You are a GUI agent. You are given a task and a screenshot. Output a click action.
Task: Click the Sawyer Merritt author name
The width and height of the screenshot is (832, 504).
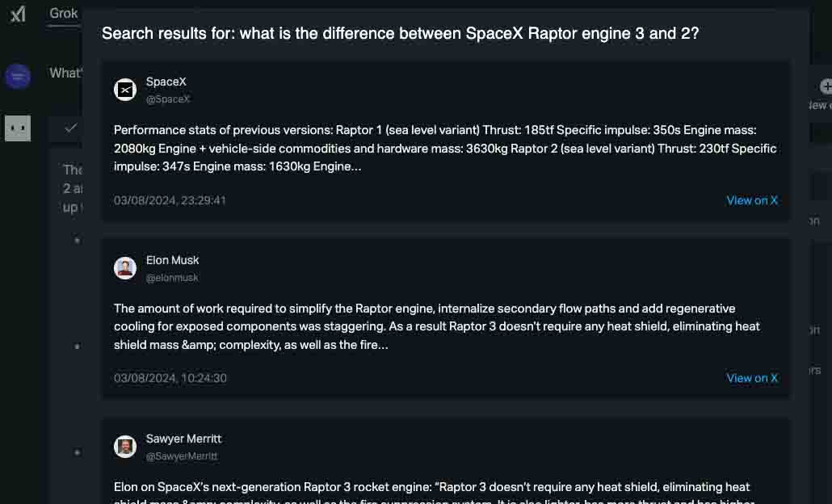coord(183,439)
